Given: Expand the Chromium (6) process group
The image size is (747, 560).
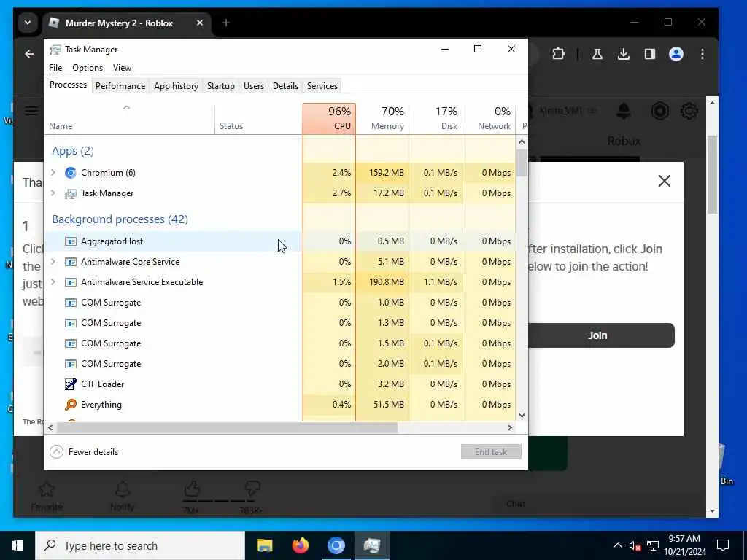Looking at the screenshot, I should point(53,172).
